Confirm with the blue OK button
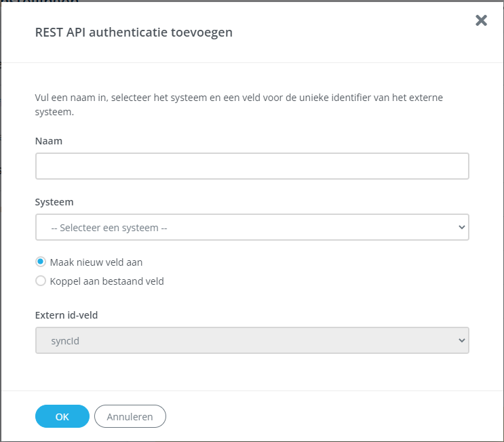Viewport: 504px width, 442px height. [62, 416]
